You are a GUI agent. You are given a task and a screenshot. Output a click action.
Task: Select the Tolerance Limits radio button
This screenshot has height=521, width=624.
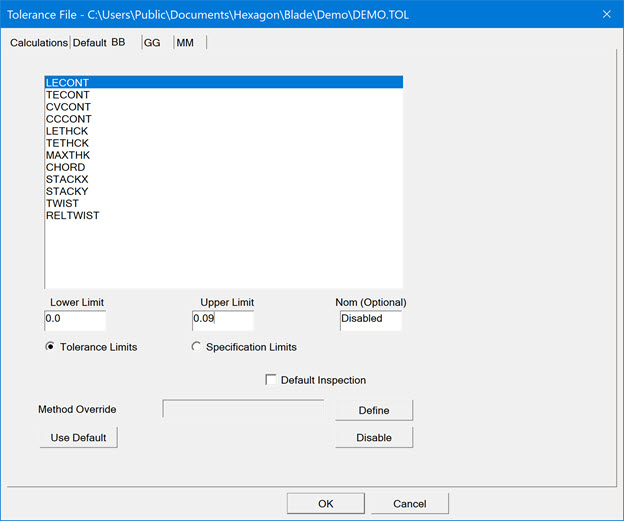[51, 347]
